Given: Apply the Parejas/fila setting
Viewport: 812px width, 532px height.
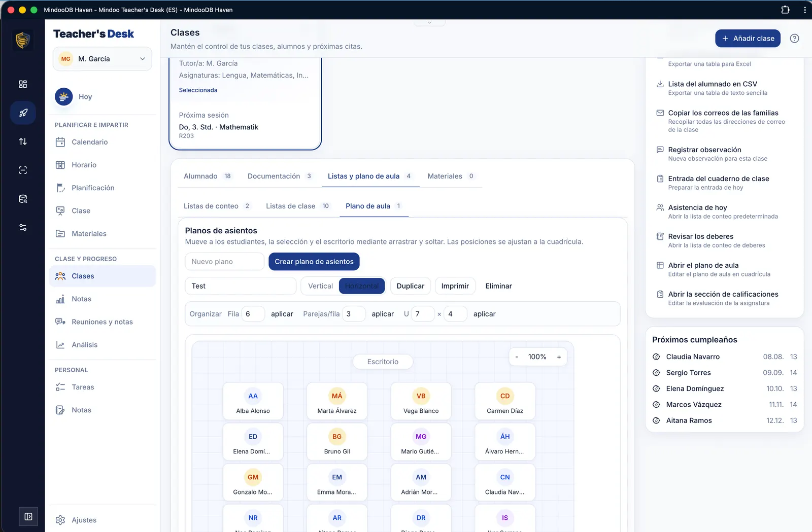Looking at the screenshot, I should (383, 314).
